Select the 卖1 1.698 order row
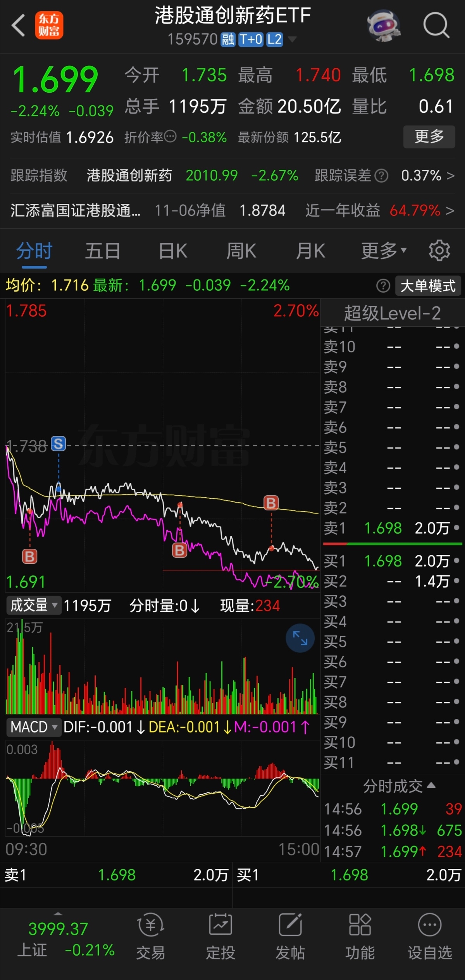 pyautogui.click(x=392, y=528)
